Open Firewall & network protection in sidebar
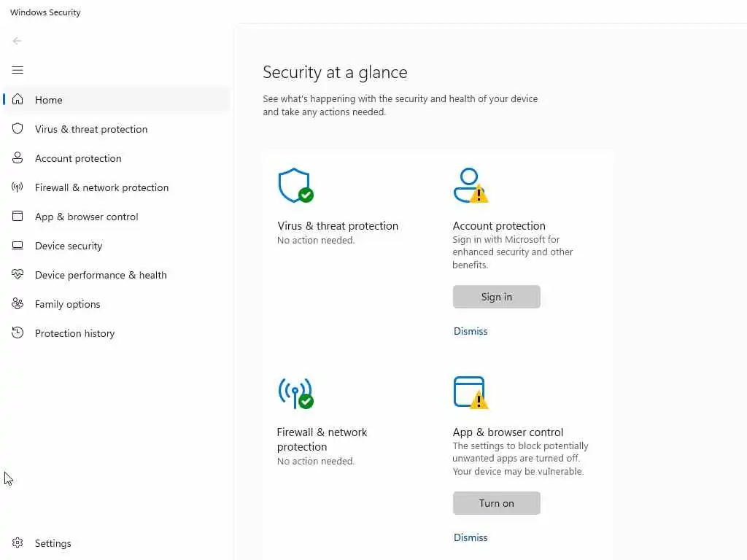 click(117, 187)
